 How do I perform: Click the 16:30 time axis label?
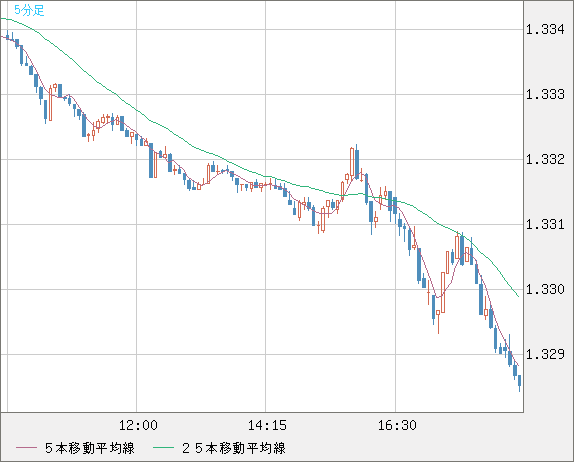click(397, 425)
